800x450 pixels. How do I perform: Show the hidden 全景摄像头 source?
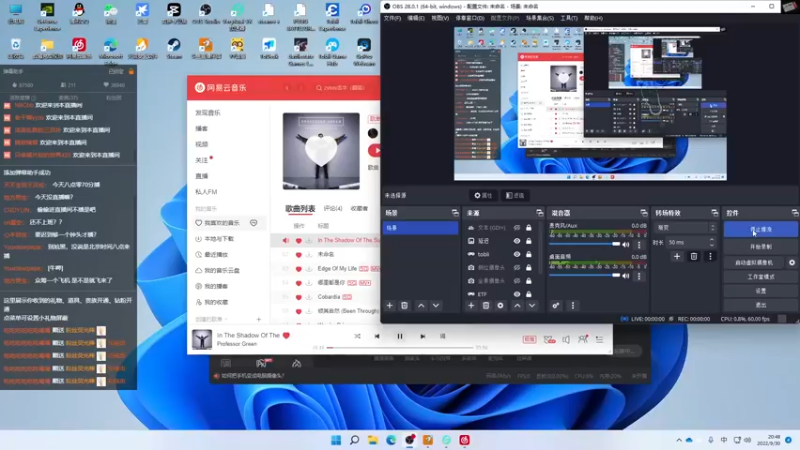pyautogui.click(x=517, y=281)
